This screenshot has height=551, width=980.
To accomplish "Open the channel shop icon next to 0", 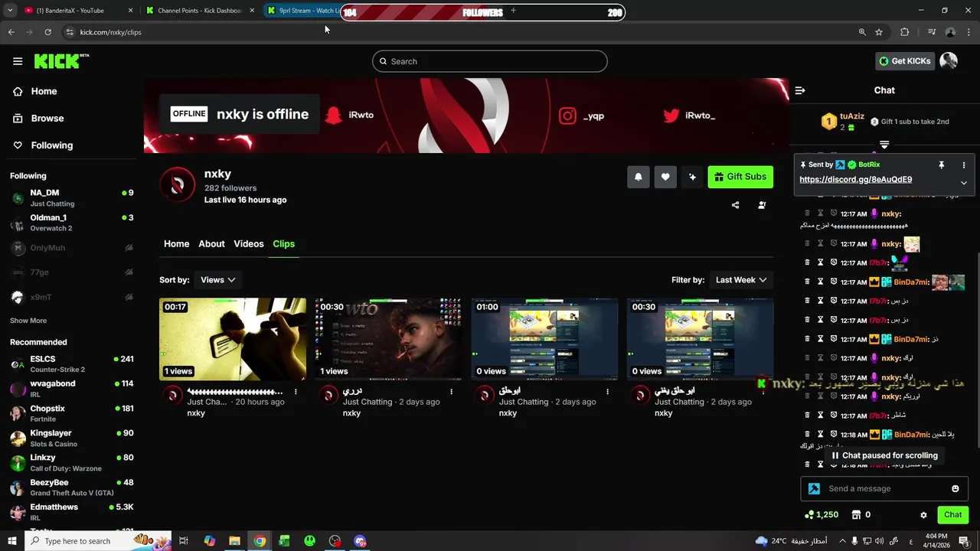I will tap(856, 515).
